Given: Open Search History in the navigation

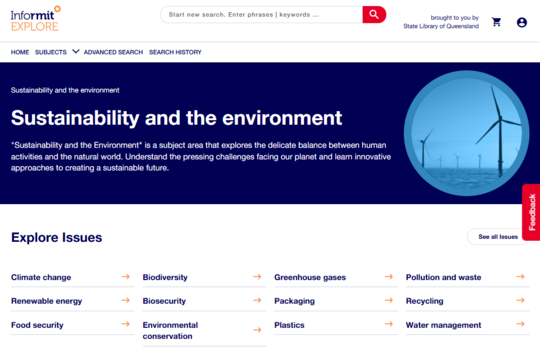Looking at the screenshot, I should (175, 52).
